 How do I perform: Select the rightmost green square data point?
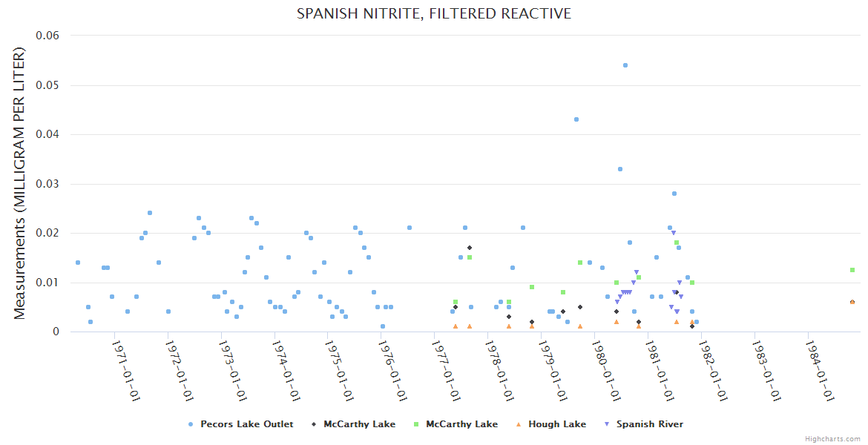(852, 270)
